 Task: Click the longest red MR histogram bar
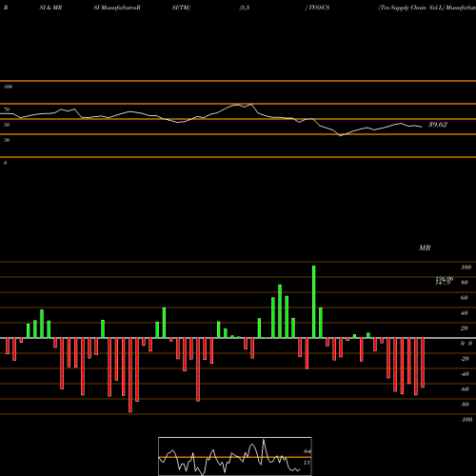click(x=130, y=375)
